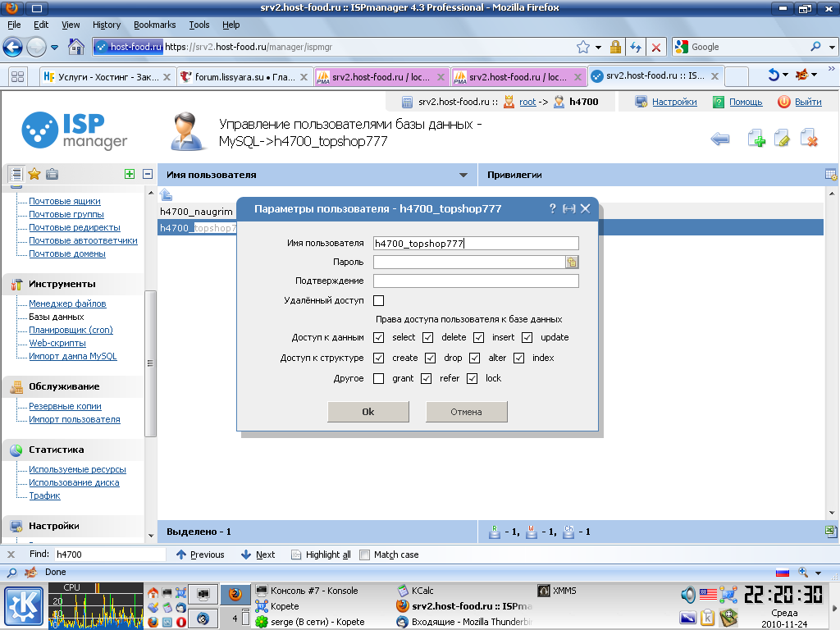Screen dimensions: 840x630
Task: Click the table columns settings icon
Action: (x=831, y=175)
